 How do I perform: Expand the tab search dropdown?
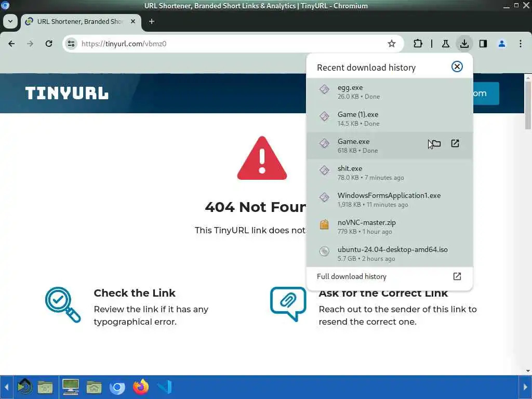tap(10, 21)
